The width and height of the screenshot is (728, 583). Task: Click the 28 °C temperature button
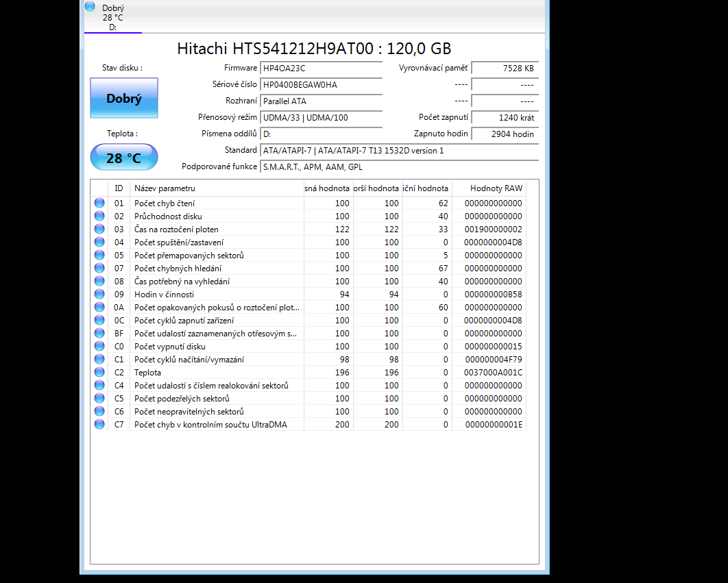[124, 158]
